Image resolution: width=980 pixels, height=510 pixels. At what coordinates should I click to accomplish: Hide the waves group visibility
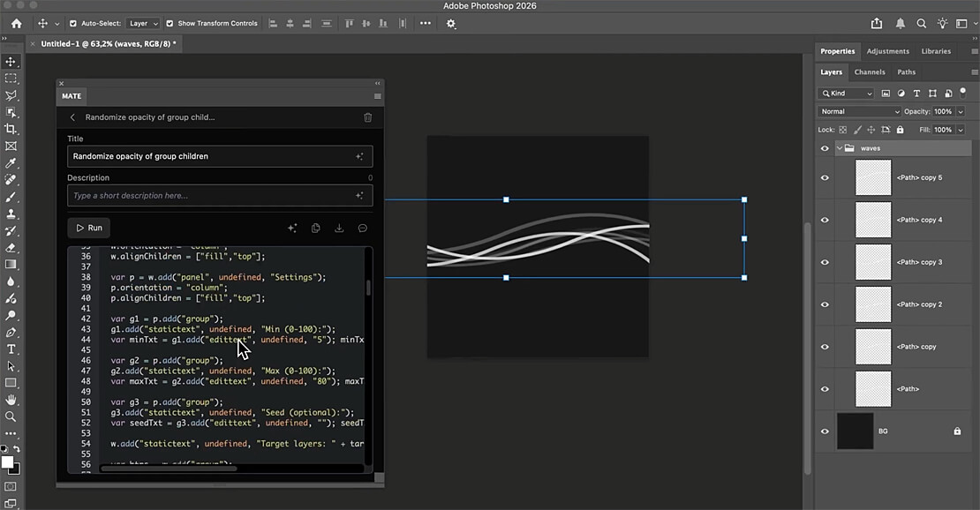[824, 147]
